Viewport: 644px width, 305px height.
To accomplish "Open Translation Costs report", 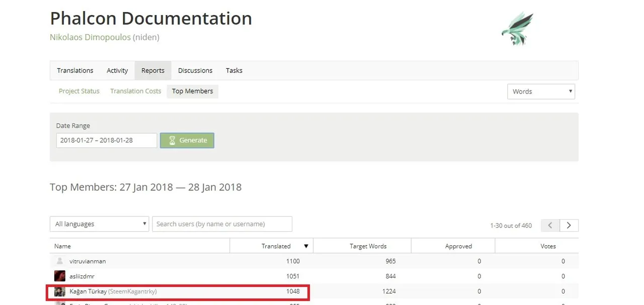I will [x=136, y=91].
